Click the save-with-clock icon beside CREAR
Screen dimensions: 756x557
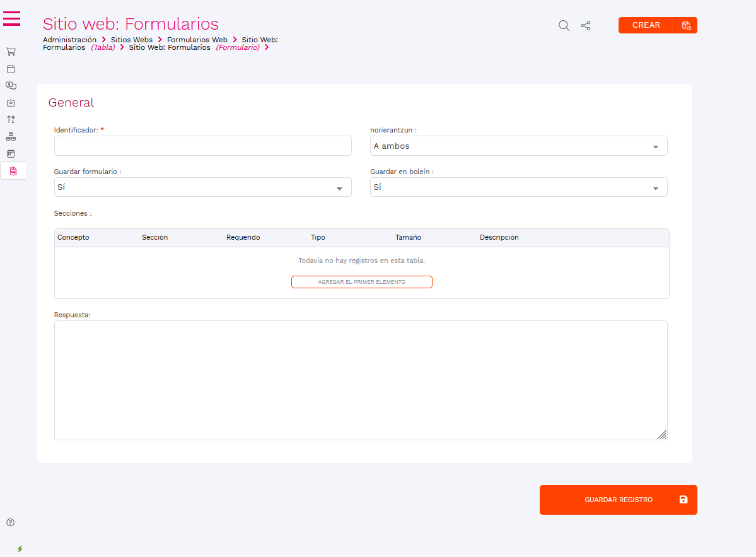coord(686,25)
